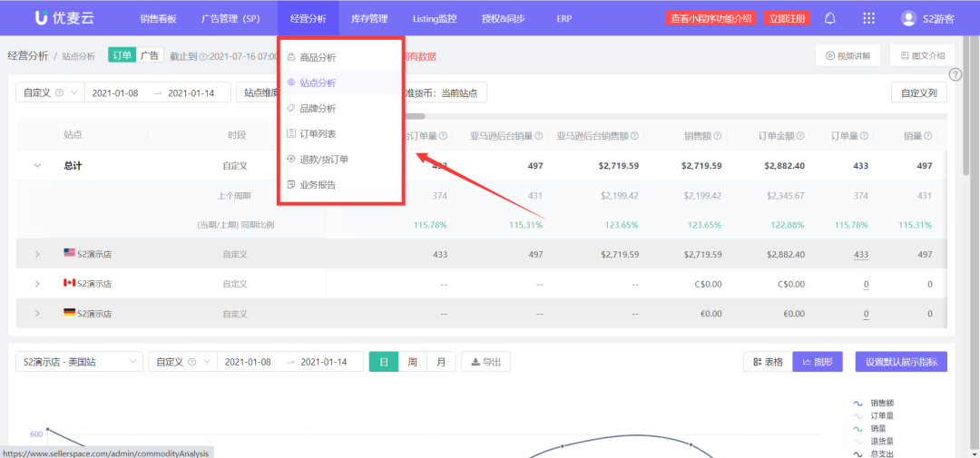The width and height of the screenshot is (980, 458).
Task: Collapse the 总计 row
Action: [37, 166]
